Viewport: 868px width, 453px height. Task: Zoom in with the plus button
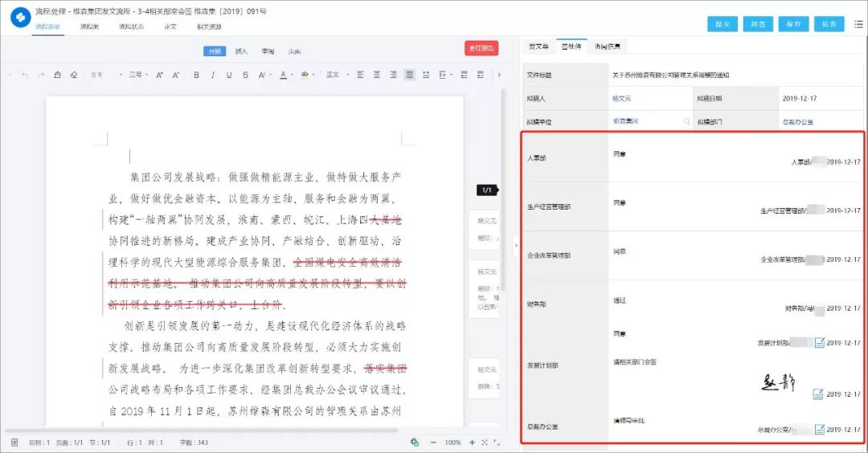point(473,443)
